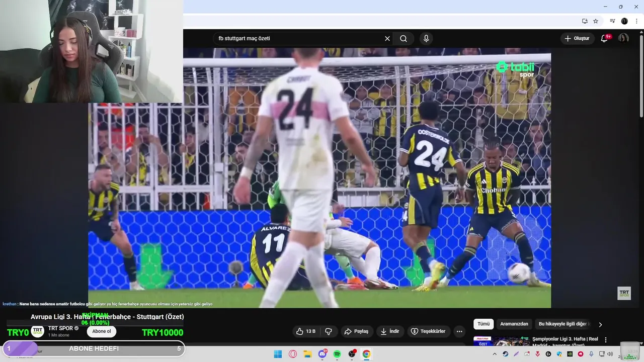The image size is (644, 362).
Task: Select the Aramanızdan filter chip
Action: pos(514,324)
